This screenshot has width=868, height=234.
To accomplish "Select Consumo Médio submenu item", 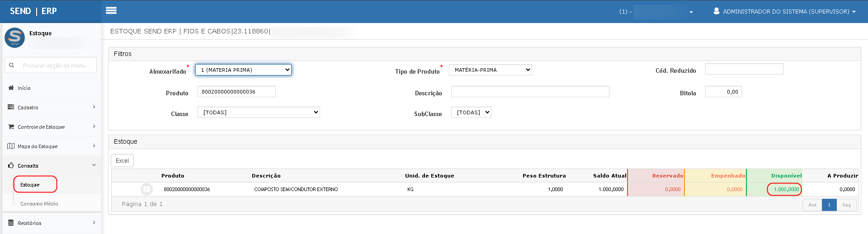I will (39, 204).
